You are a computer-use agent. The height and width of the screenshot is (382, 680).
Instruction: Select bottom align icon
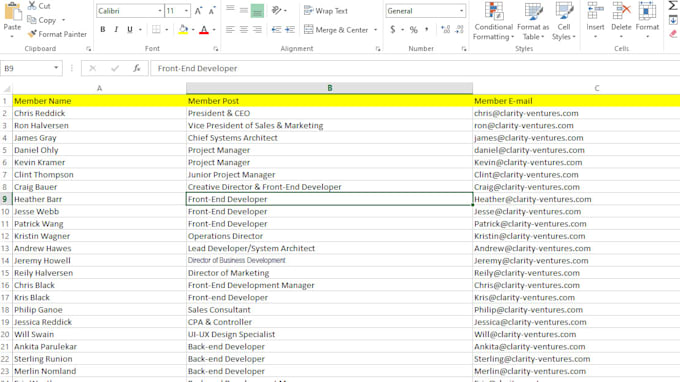[x=257, y=10]
